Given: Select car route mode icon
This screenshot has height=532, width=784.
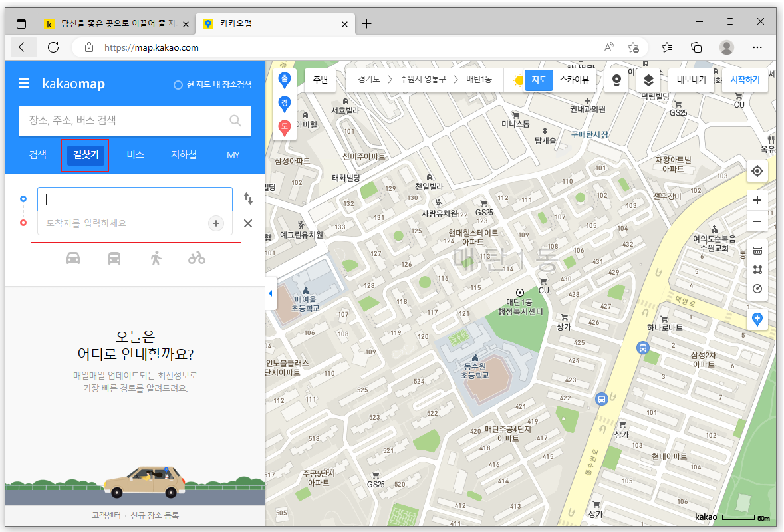Looking at the screenshot, I should pyautogui.click(x=73, y=258).
